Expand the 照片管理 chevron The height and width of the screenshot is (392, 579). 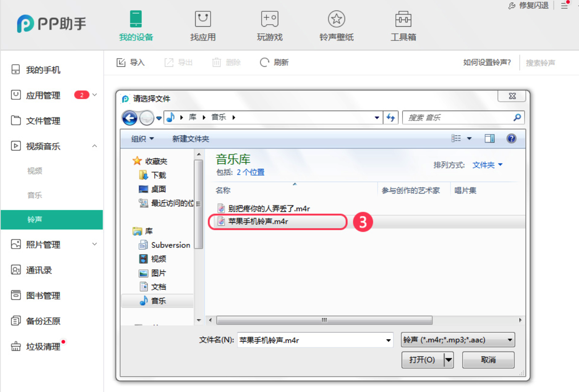click(95, 244)
